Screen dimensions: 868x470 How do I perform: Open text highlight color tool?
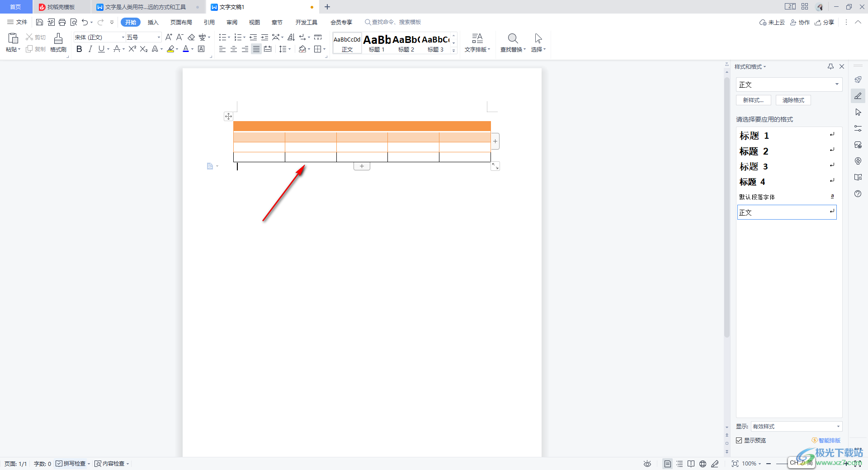coord(170,49)
